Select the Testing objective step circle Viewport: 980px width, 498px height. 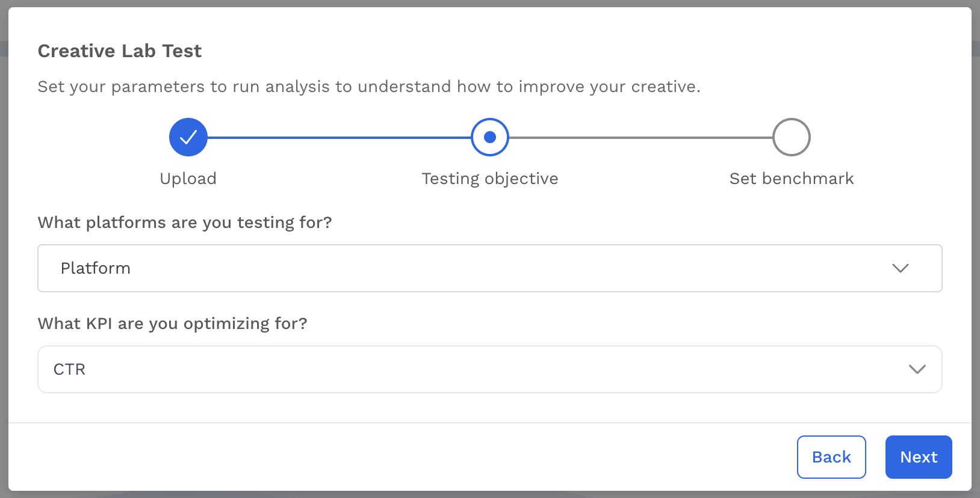click(x=490, y=137)
